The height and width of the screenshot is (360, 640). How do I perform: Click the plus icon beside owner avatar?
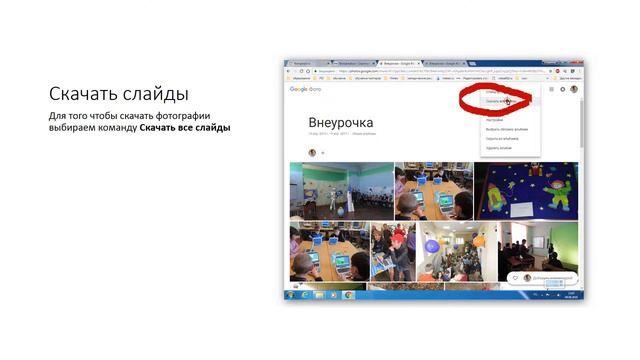point(322,153)
